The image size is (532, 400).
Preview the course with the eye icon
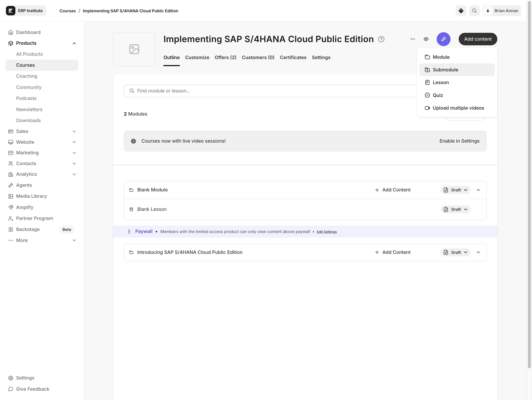(426, 39)
